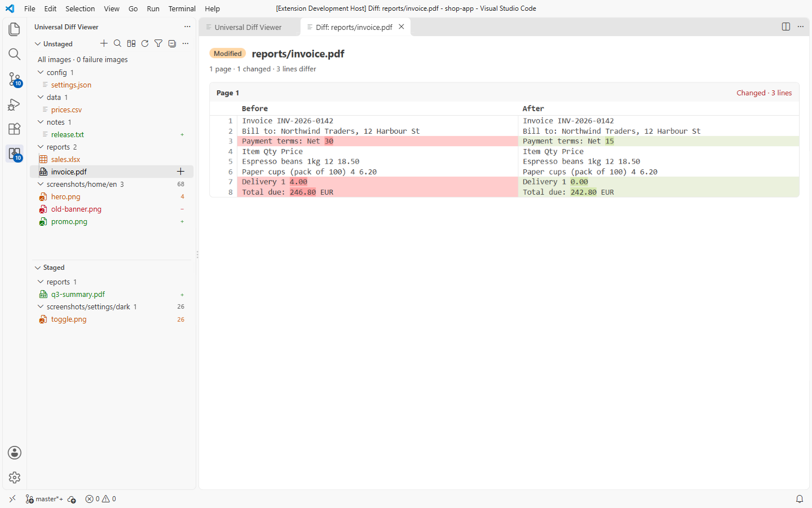This screenshot has height=508, width=812.
Task: Open Universal Diff Viewer activity bar icon
Action: (15, 154)
